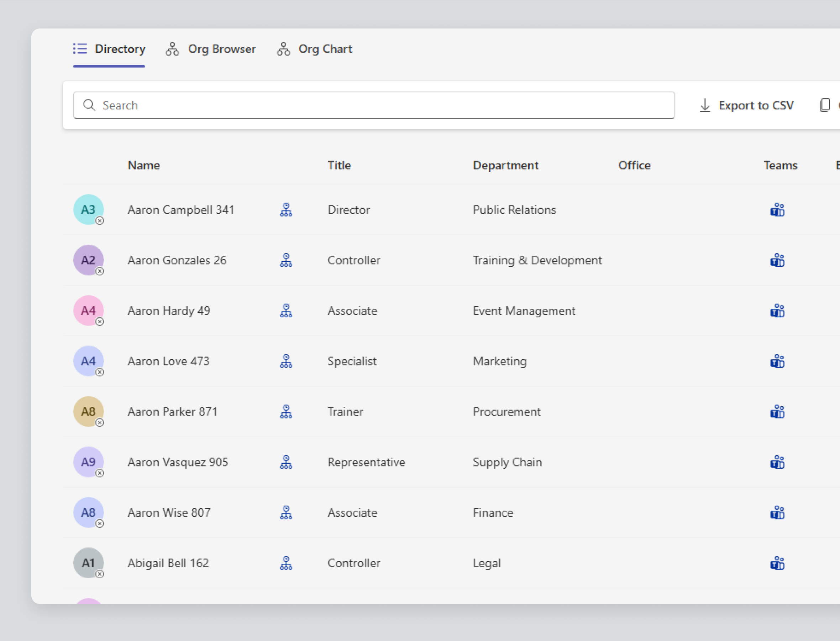Click the Training & Development department cell
This screenshot has height=641, width=840.
click(x=537, y=260)
